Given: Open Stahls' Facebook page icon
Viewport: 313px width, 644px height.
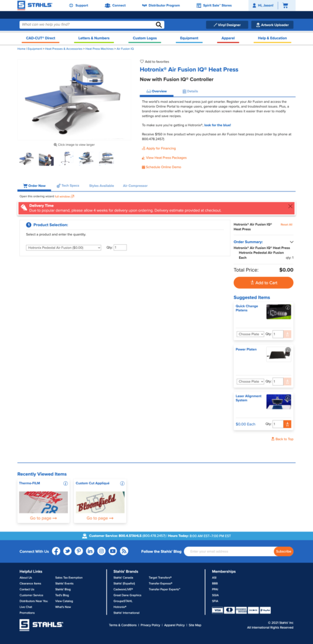Looking at the screenshot, I should coord(56,551).
